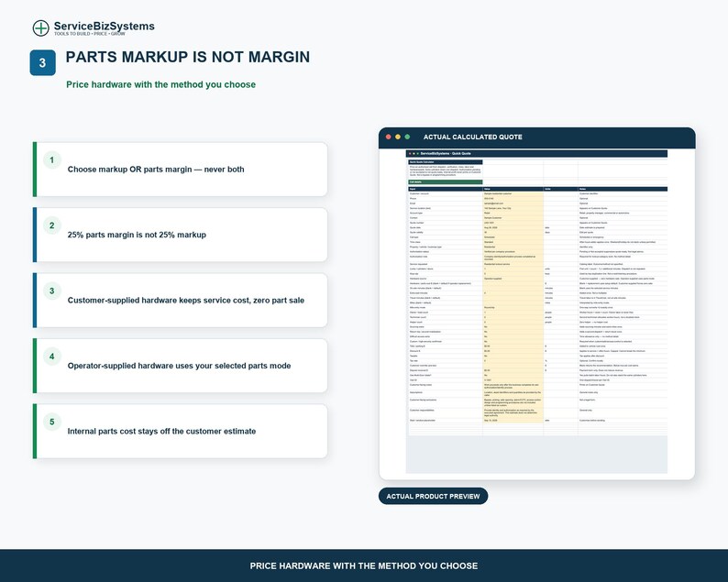728x582 pixels.
Task: Click the footer banner 'Price Hardware With The Method You Choose'
Action: [364, 566]
